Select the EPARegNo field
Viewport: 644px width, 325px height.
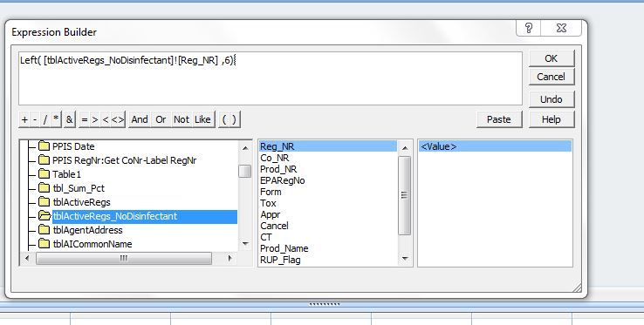coord(283,180)
